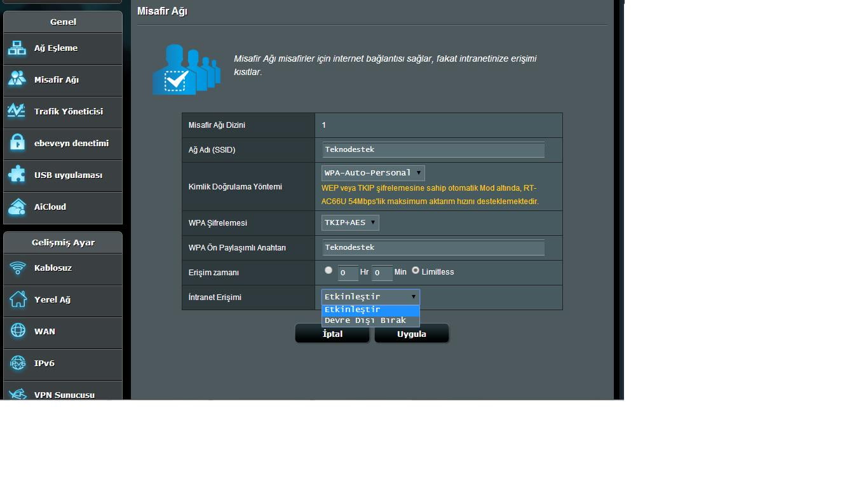The height and width of the screenshot is (492, 868).
Task: Click the Misafir Ağı guest users icon
Action: (17, 79)
